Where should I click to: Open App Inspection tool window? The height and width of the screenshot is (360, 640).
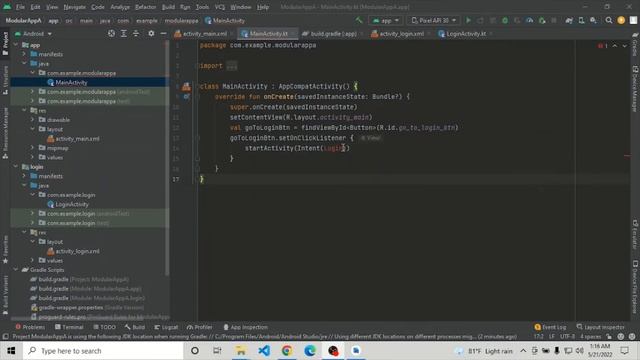point(246,327)
